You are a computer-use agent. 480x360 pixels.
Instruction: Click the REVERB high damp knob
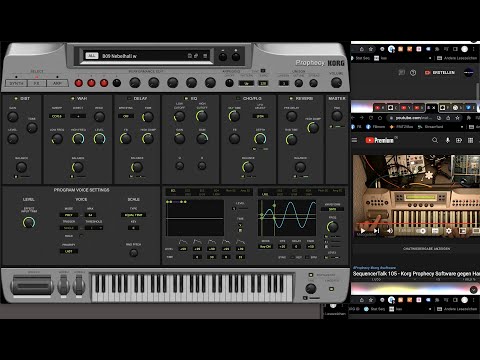pos(313,127)
